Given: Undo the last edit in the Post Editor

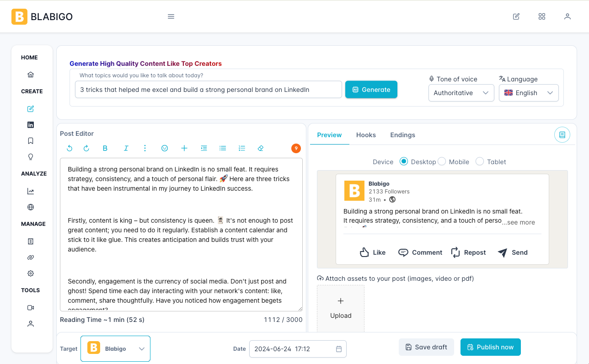Looking at the screenshot, I should tap(69, 148).
